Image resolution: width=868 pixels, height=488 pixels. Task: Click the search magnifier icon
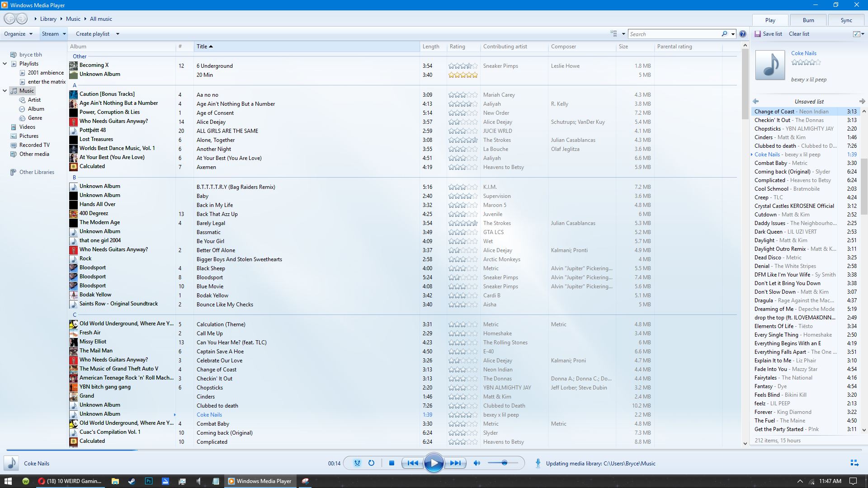click(724, 34)
